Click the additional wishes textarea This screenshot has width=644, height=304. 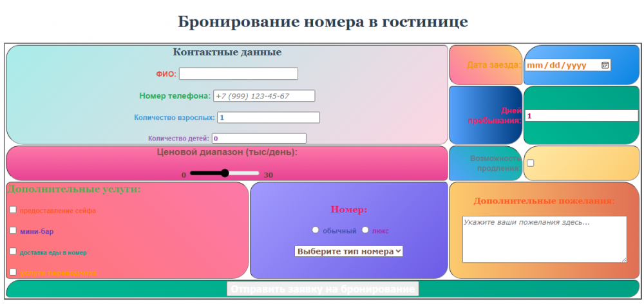coord(545,239)
